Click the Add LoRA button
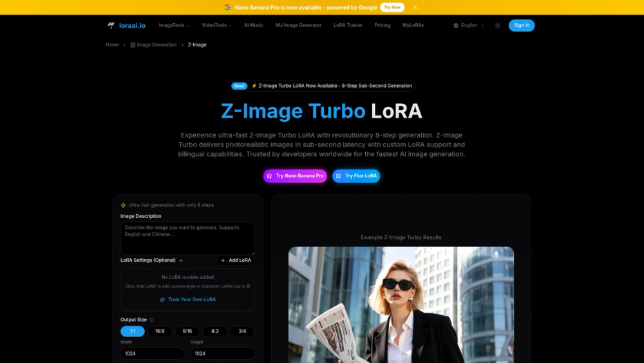This screenshot has height=363, width=644. point(236,260)
